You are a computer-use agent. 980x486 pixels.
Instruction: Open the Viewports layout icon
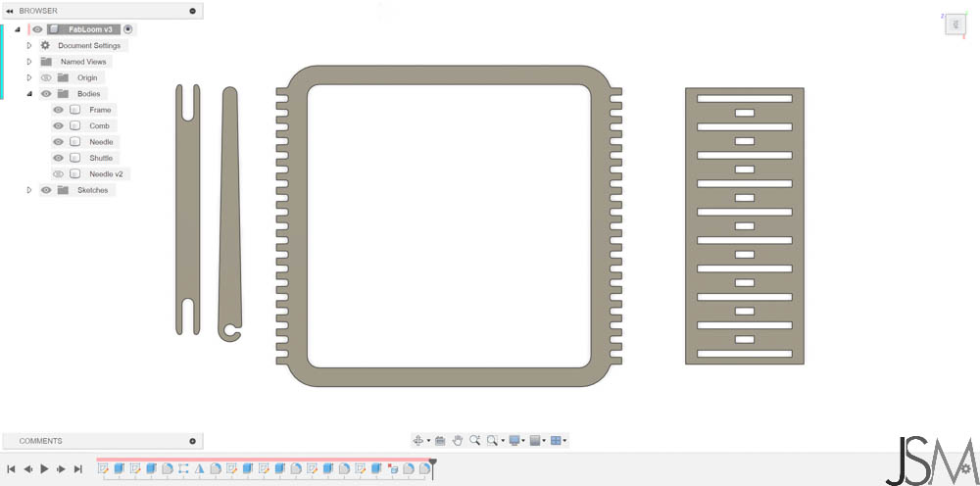[555, 440]
